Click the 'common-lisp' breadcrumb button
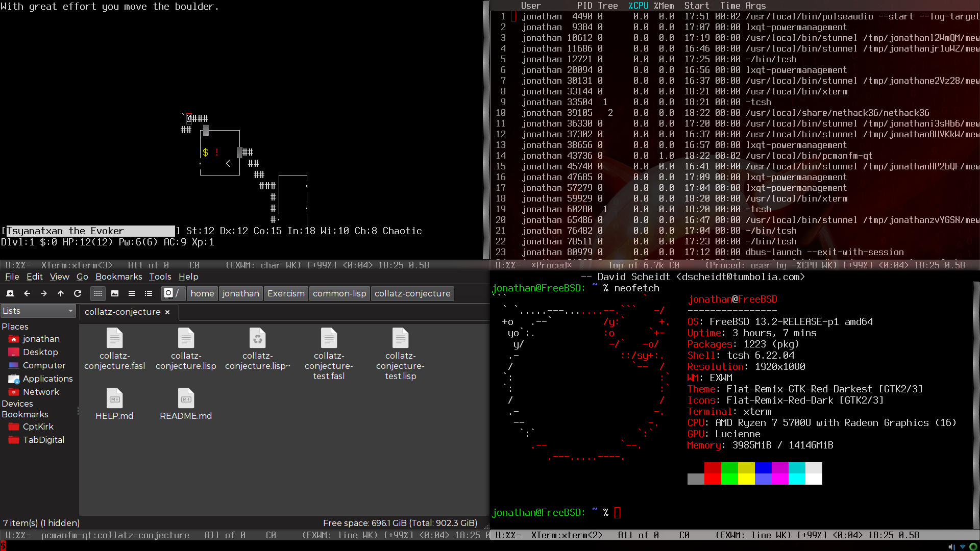The image size is (980, 551). pos(339,293)
